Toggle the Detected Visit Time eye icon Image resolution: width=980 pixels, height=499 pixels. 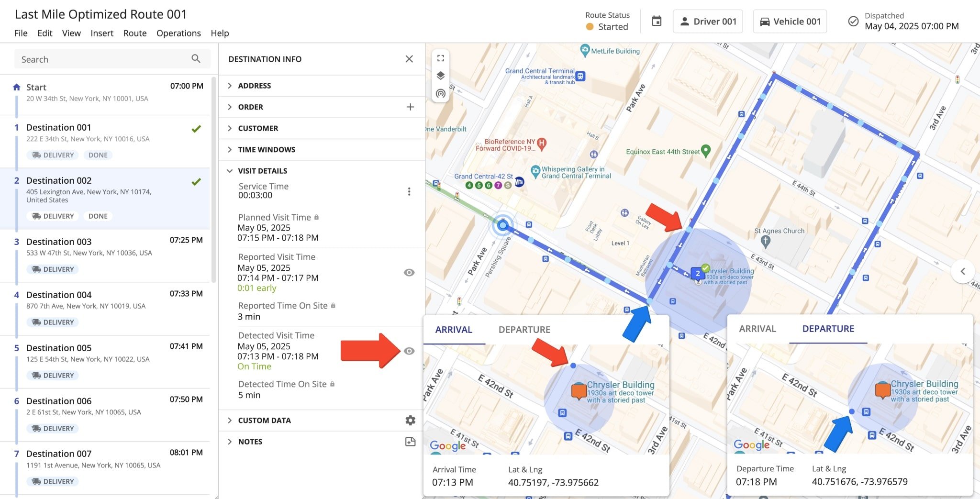tap(409, 351)
